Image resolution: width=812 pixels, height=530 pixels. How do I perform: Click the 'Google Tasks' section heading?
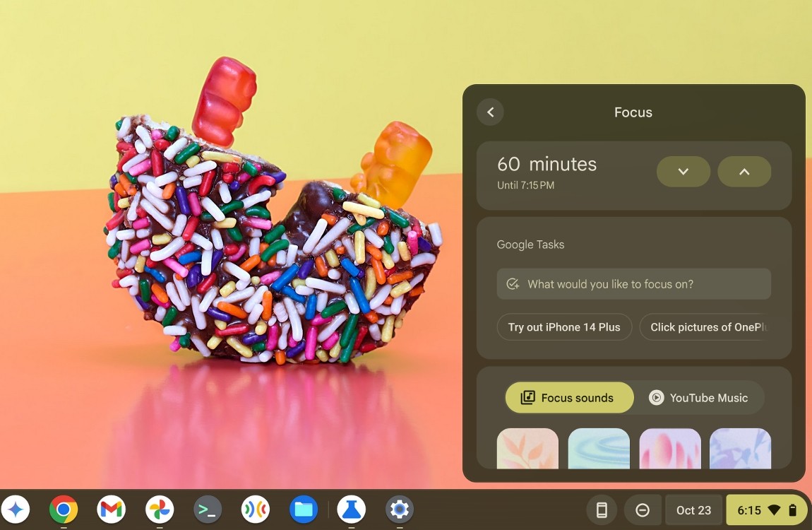(530, 245)
